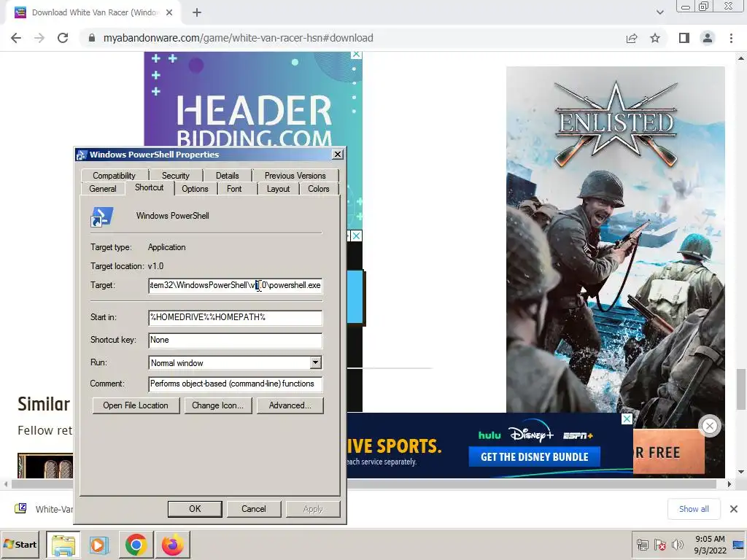Cancel the PowerShell Properties dialog

pos(254,509)
